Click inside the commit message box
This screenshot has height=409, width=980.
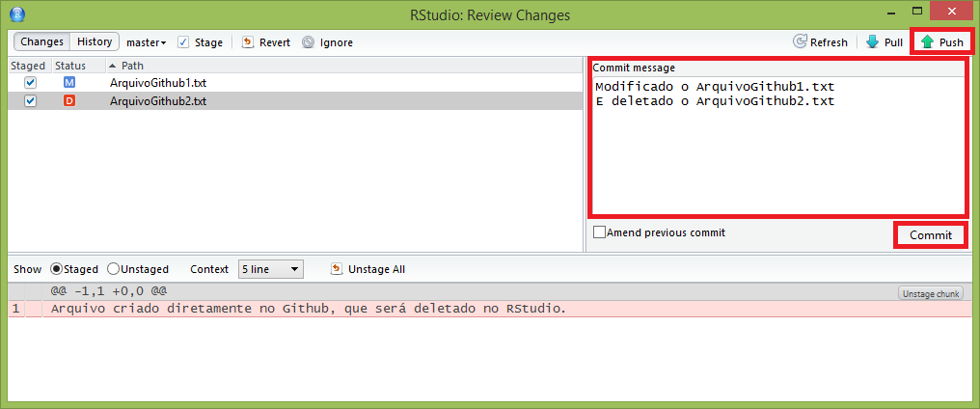tap(778, 145)
